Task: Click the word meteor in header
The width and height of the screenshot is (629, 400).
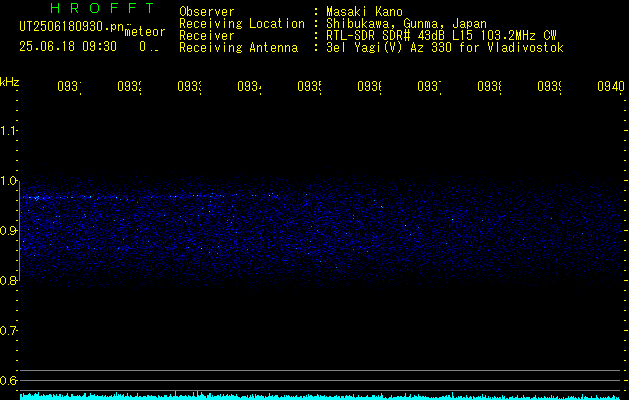Action: tap(145, 32)
